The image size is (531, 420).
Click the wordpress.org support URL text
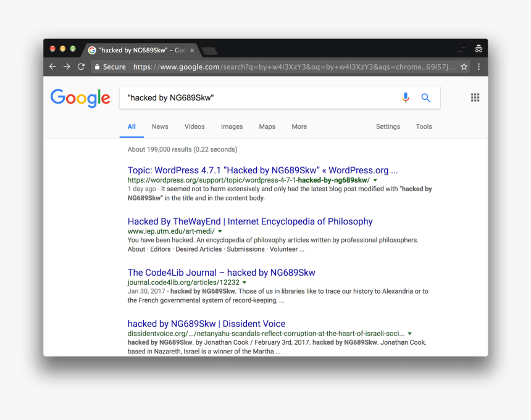pos(249,180)
